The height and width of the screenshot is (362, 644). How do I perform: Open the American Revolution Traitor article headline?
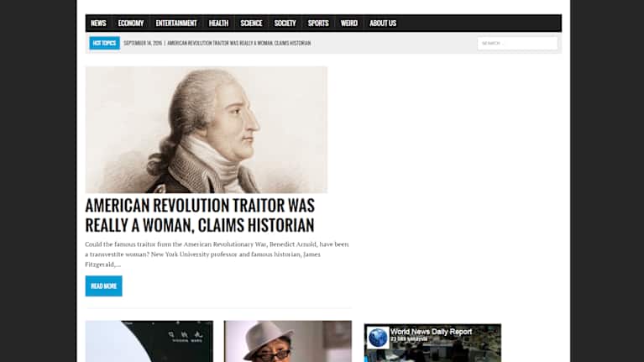tap(200, 215)
